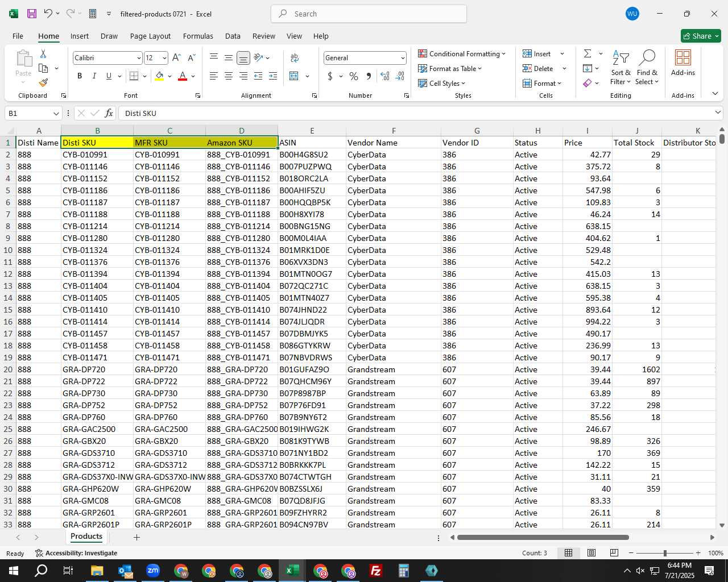Activate the Format Painter brush
Image resolution: width=728 pixels, height=582 pixels.
click(43, 83)
